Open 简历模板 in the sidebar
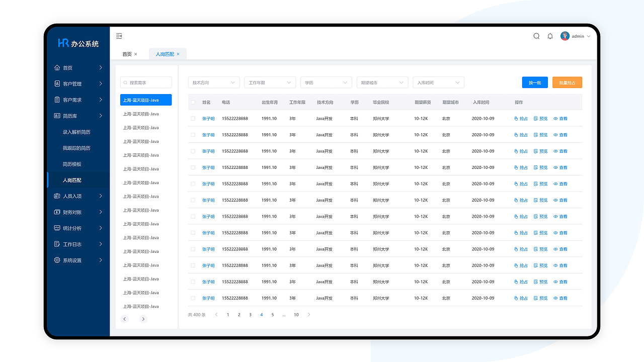The width and height of the screenshot is (644, 362). click(x=72, y=164)
